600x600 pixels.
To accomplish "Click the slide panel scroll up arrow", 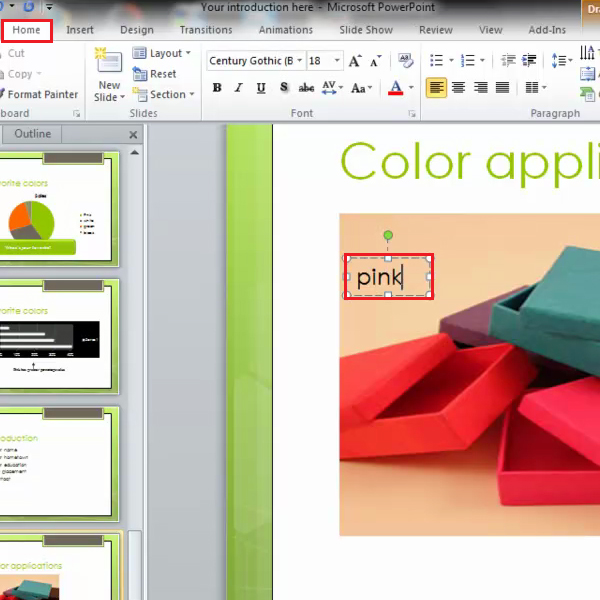I will pos(135,153).
